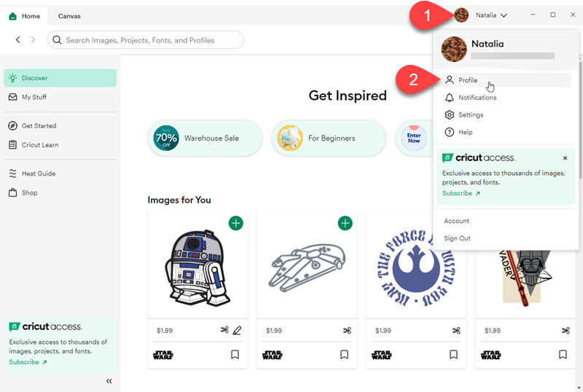Bookmark the R2-D2 image card

235,355
